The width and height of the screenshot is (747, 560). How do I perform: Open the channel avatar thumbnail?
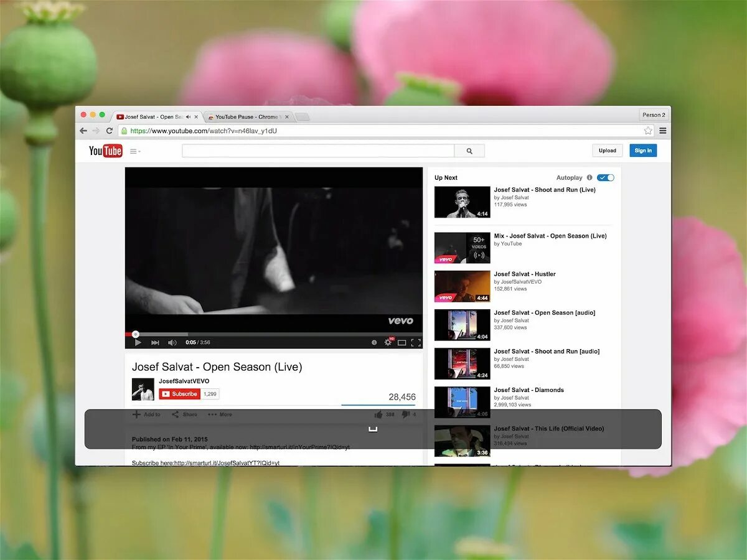[143, 389]
